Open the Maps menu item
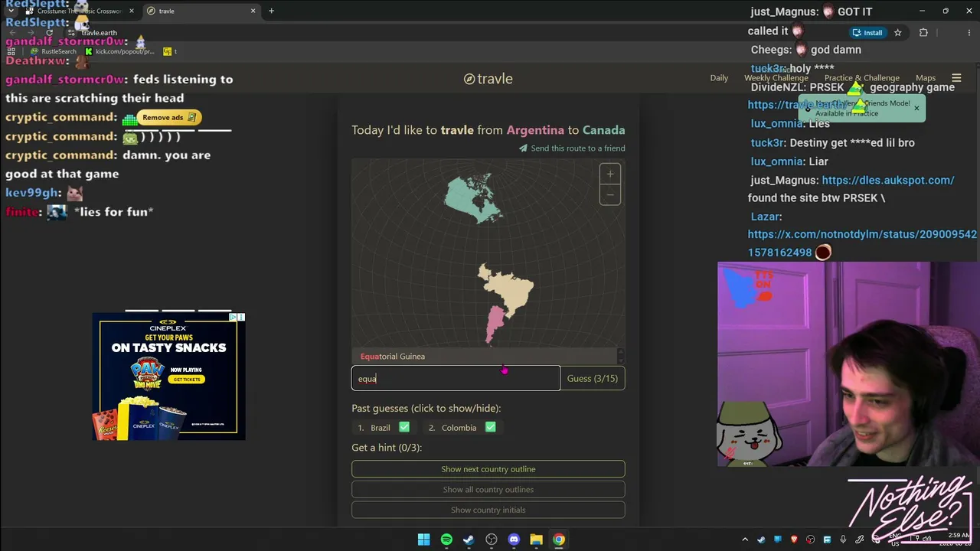The width and height of the screenshot is (980, 551). pos(926,78)
